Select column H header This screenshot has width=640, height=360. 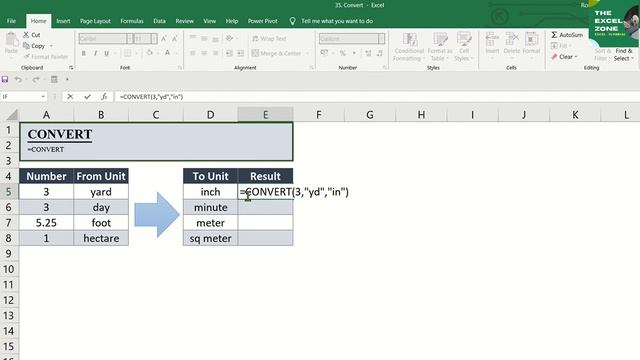[421, 115]
